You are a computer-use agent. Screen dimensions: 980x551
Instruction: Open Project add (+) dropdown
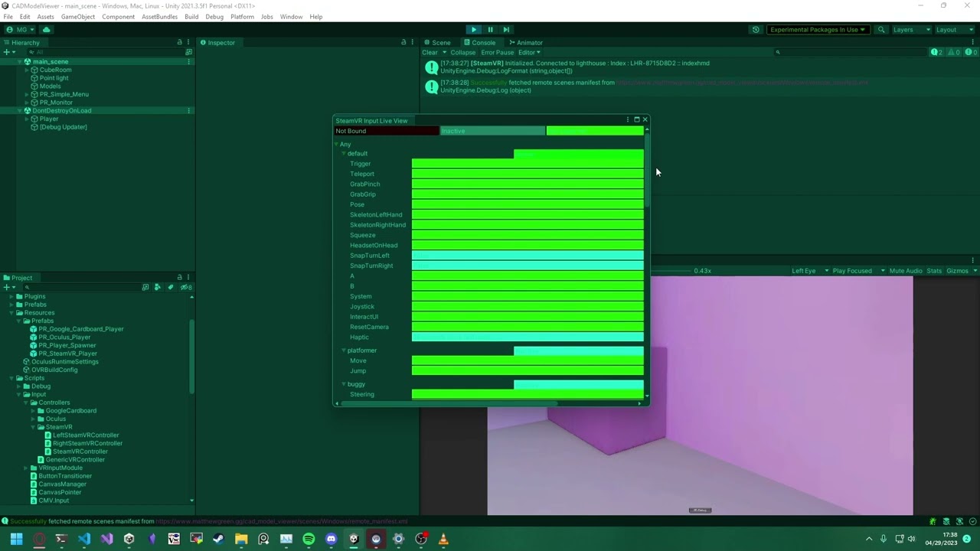click(8, 288)
